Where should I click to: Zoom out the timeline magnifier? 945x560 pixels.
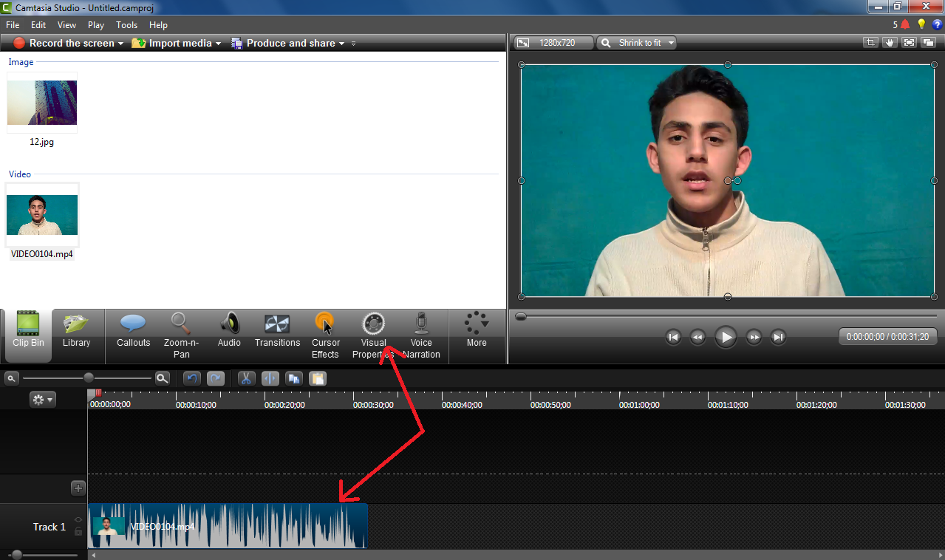point(11,378)
